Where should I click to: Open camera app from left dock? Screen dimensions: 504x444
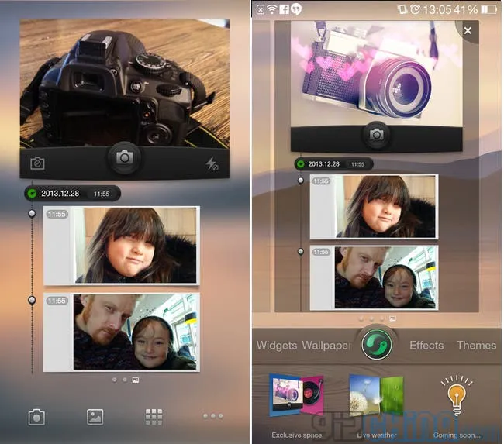36,417
